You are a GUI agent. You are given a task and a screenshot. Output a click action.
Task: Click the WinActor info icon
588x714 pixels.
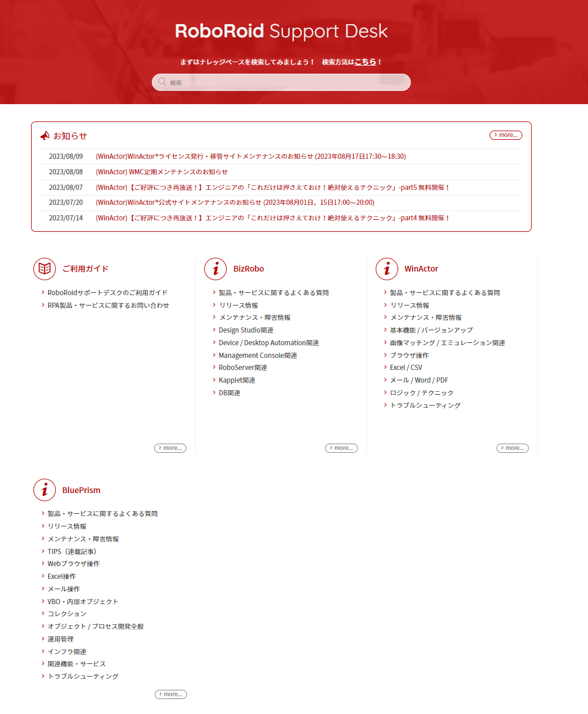[x=387, y=269]
